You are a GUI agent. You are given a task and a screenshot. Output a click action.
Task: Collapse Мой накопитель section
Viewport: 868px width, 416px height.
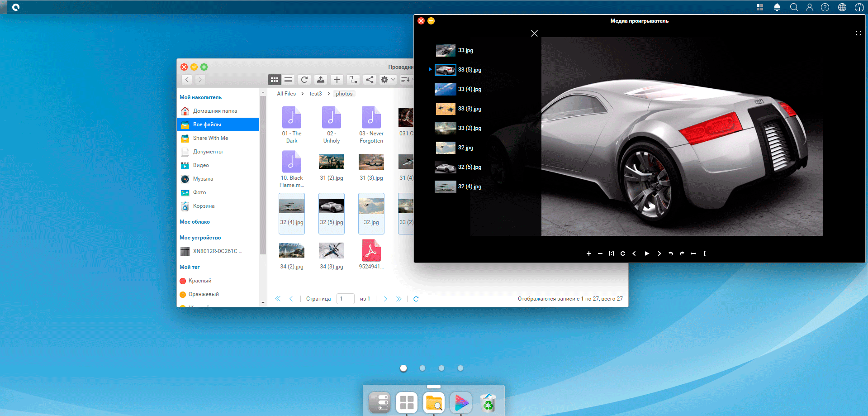tap(201, 97)
